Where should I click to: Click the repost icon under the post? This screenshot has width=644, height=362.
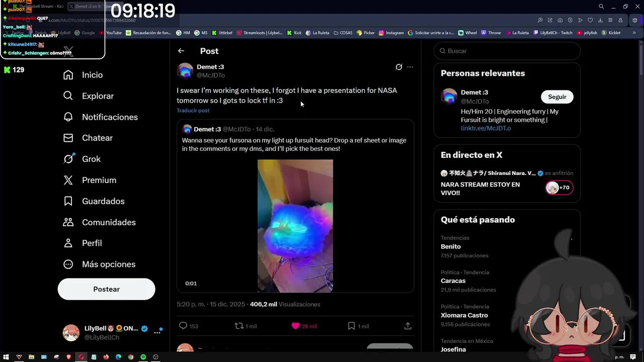[x=239, y=326]
